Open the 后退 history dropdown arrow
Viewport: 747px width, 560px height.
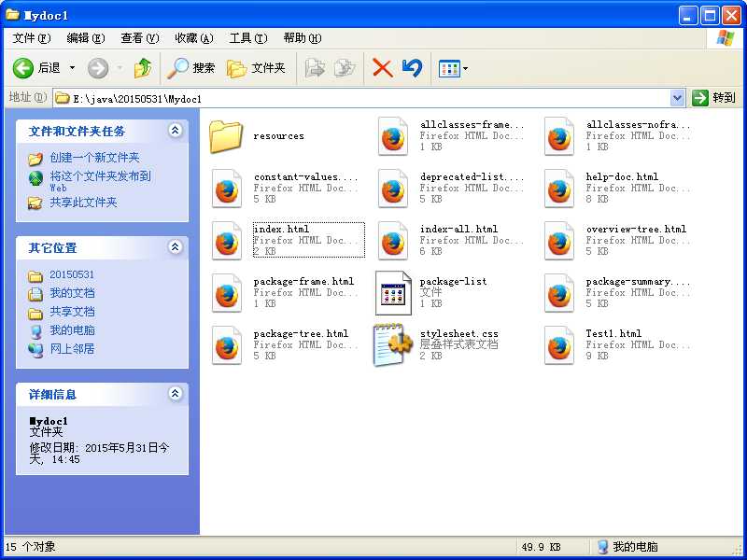(x=72, y=68)
